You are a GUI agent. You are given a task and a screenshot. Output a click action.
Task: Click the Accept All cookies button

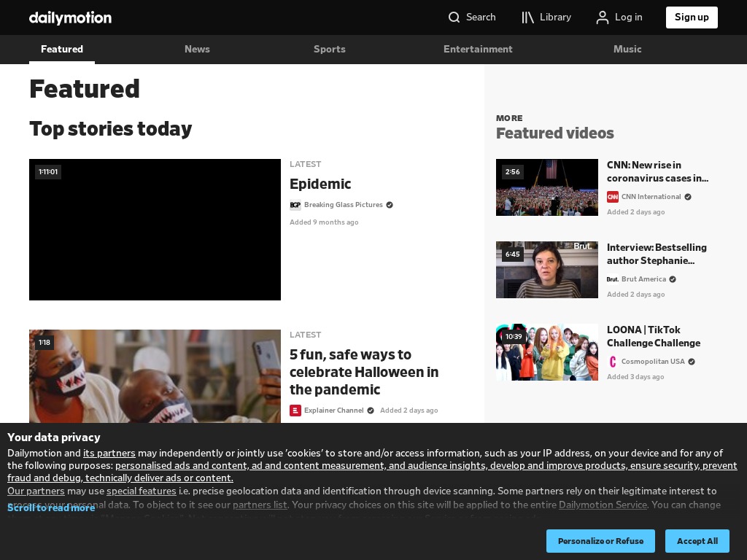tap(697, 541)
